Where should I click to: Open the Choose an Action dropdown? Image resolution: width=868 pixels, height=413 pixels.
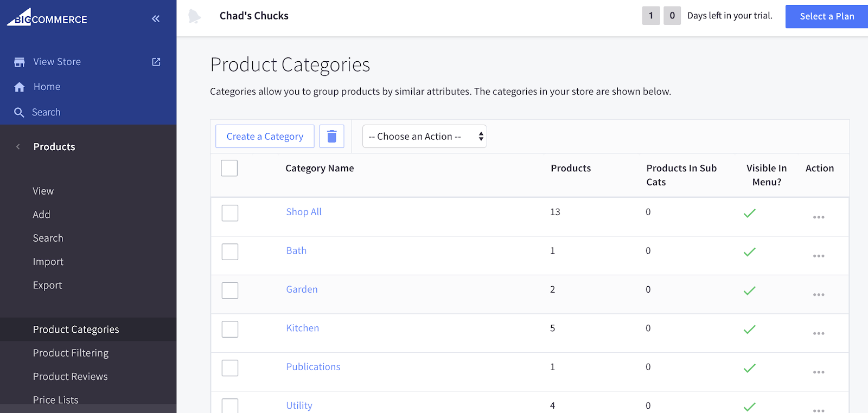pos(424,137)
